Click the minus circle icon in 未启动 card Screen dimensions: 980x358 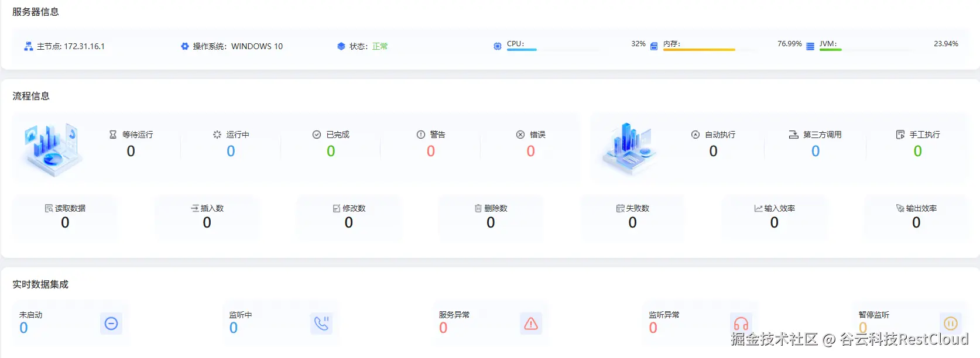[111, 323]
